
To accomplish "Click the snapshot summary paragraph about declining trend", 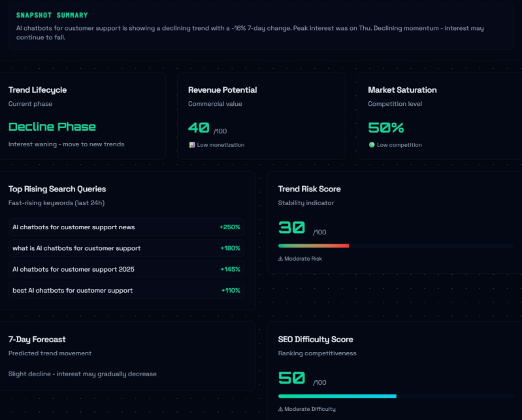I will point(250,33).
